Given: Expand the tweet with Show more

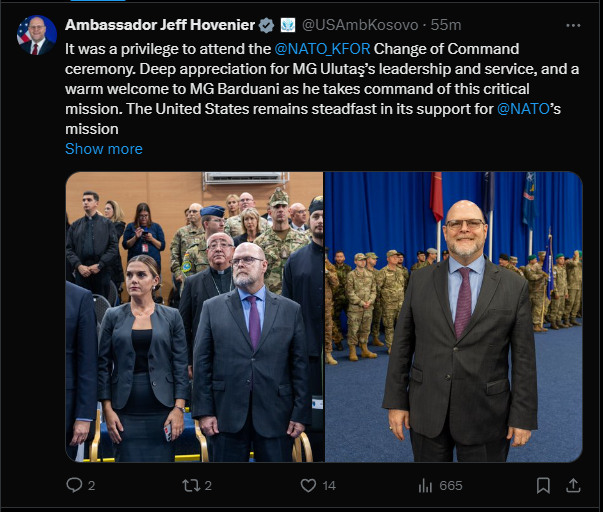Looking at the screenshot, I should point(104,149).
